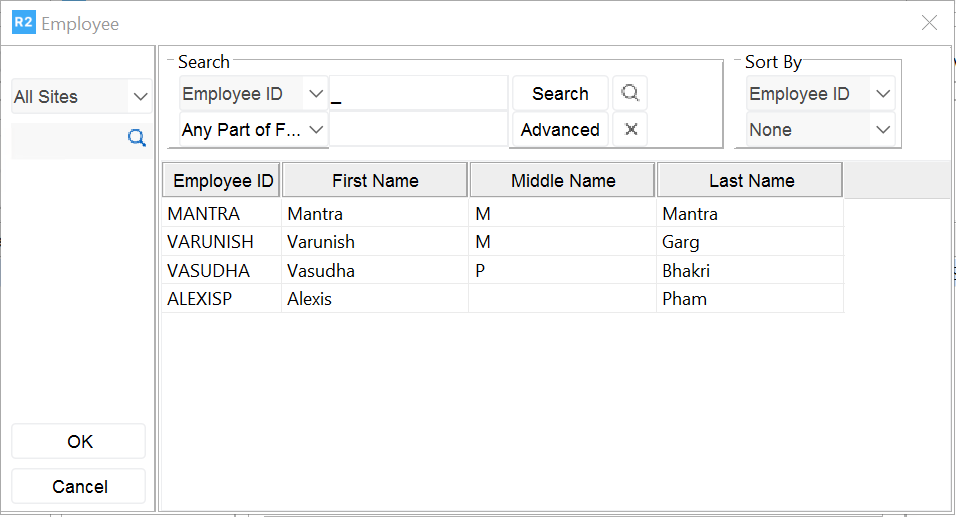The width and height of the screenshot is (956, 517).
Task: Confirm selection with OK button
Action: tap(79, 441)
